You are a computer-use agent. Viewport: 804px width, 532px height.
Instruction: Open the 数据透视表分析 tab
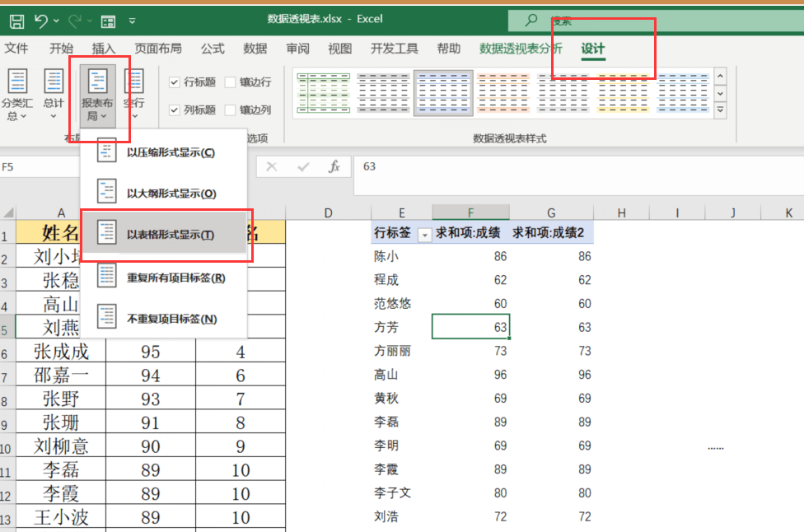coord(521,49)
